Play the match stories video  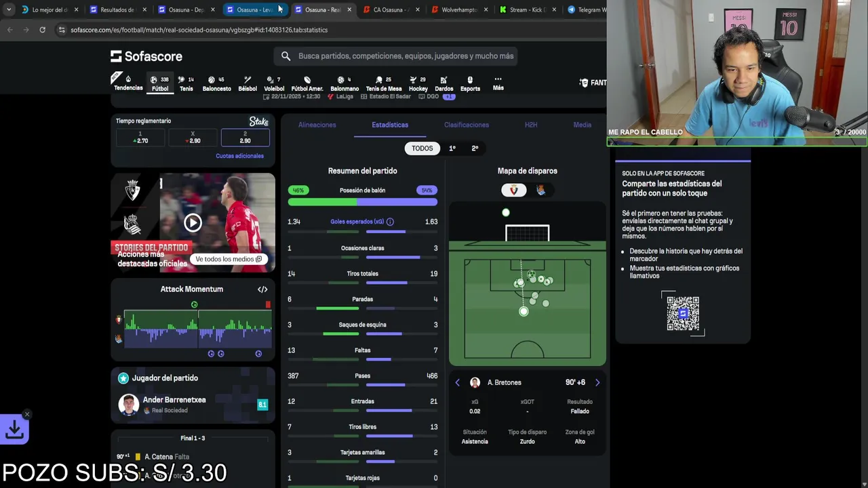(193, 222)
